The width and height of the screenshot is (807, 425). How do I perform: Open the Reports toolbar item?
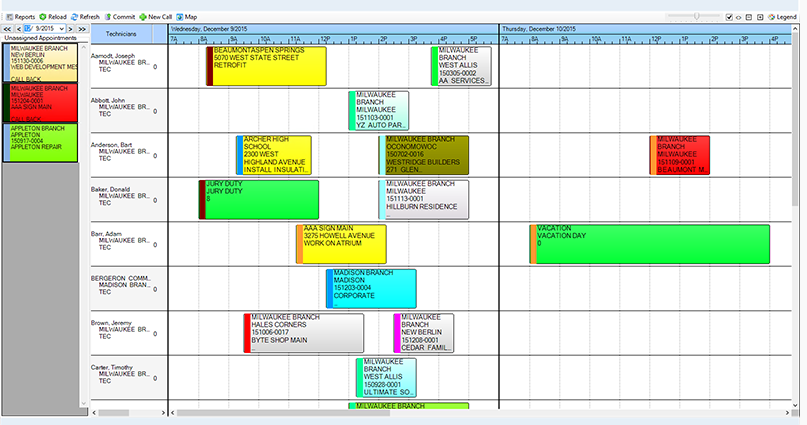pos(21,17)
